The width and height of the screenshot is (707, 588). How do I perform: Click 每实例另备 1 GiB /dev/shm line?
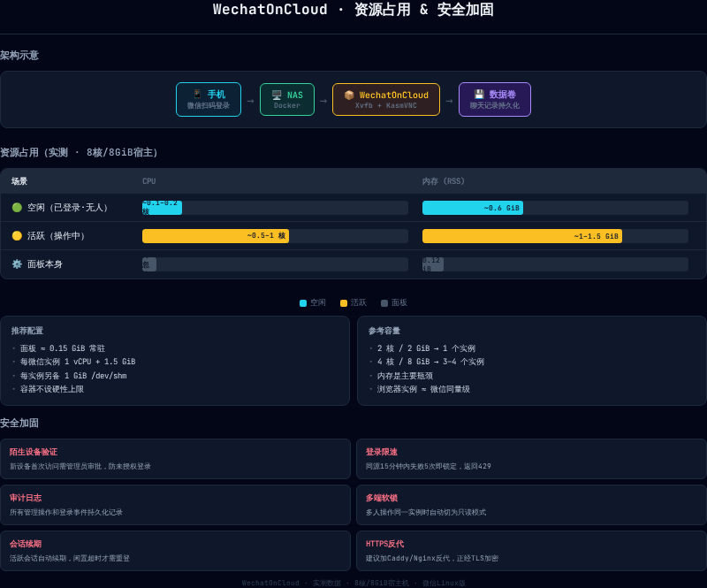click(x=73, y=376)
